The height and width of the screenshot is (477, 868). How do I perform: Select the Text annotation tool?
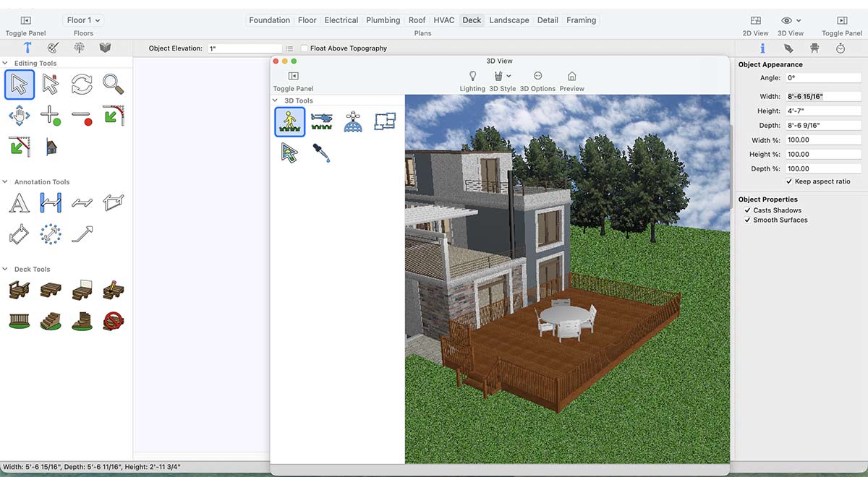19,203
